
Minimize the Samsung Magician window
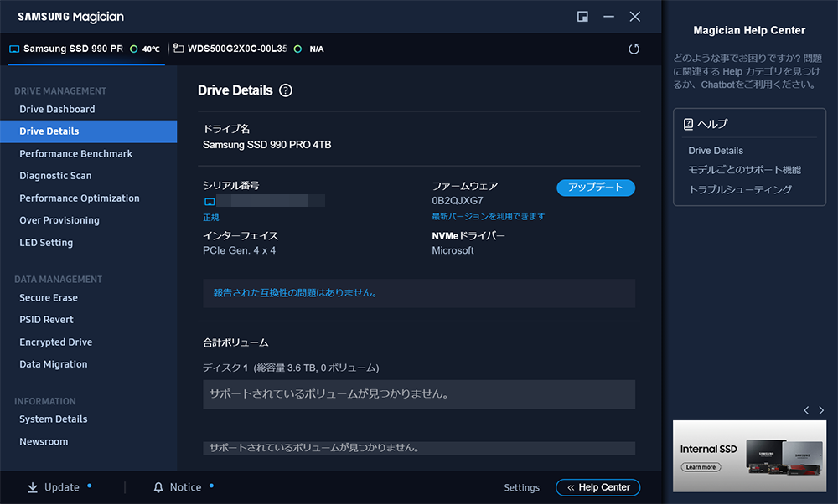pyautogui.click(x=608, y=17)
